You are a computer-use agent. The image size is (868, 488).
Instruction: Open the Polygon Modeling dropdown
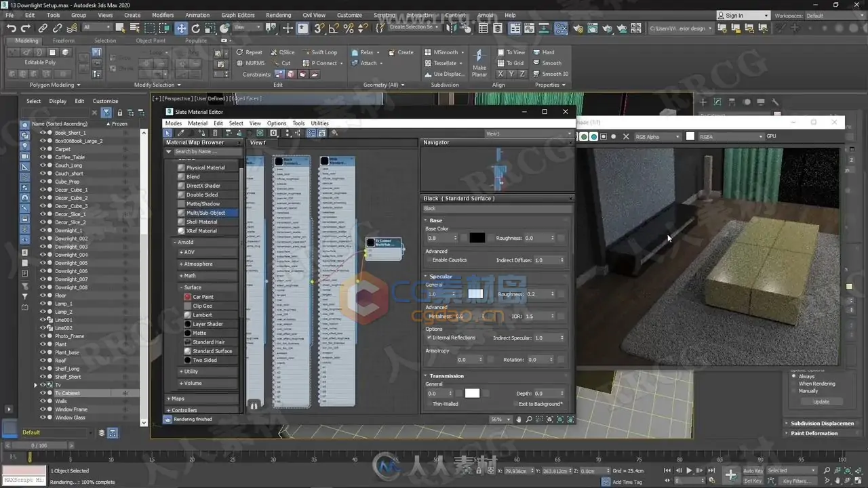55,85
